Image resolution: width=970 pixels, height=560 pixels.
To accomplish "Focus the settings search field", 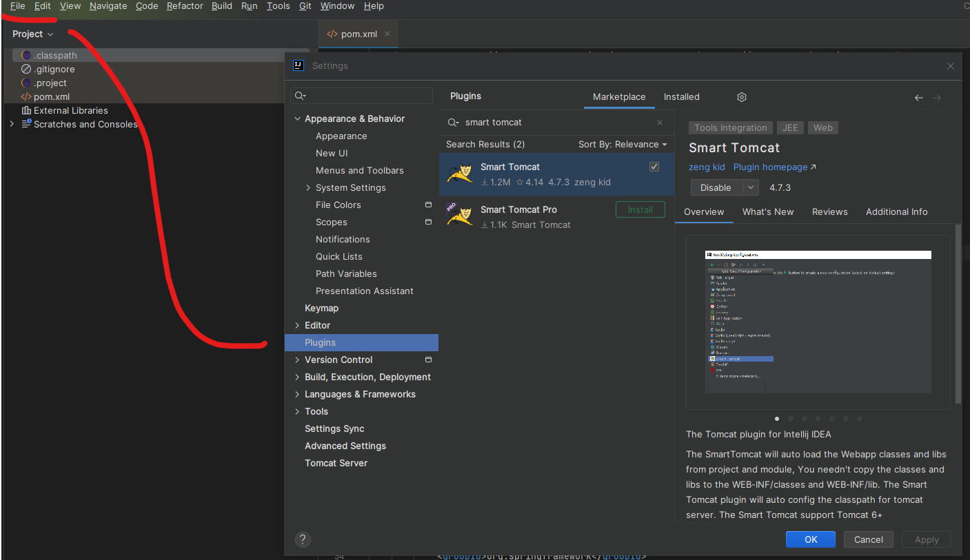I will point(361,96).
